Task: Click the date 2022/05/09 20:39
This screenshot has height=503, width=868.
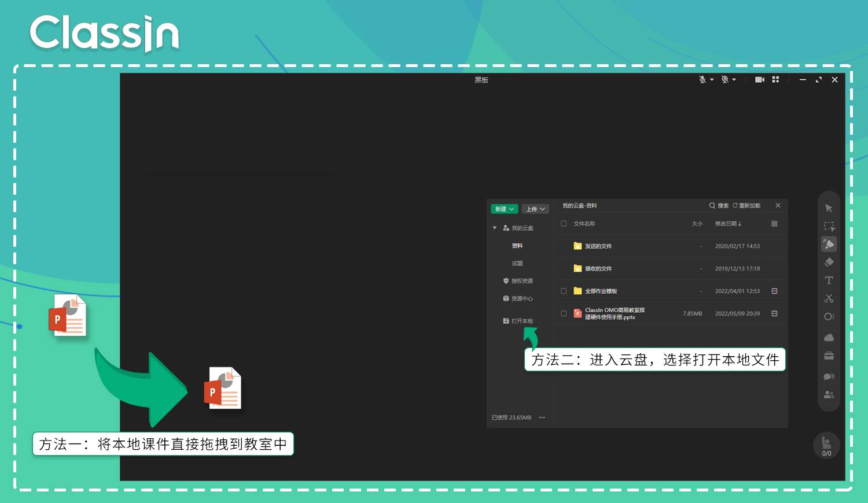Action: pyautogui.click(x=737, y=313)
